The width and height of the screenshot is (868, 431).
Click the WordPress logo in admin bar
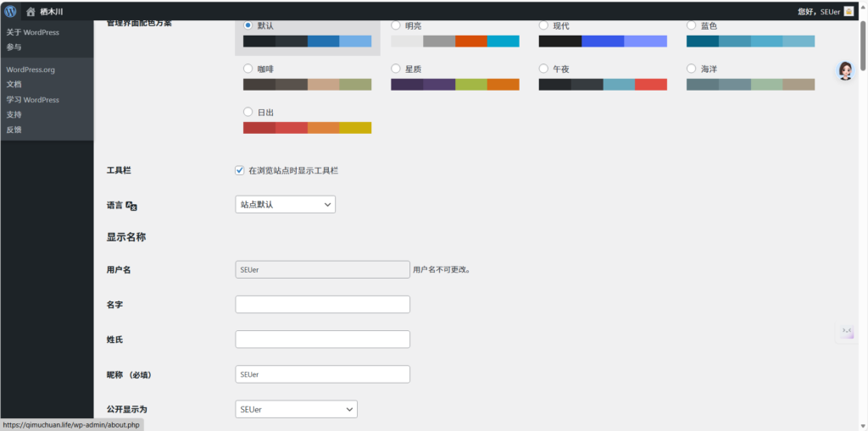10,11
